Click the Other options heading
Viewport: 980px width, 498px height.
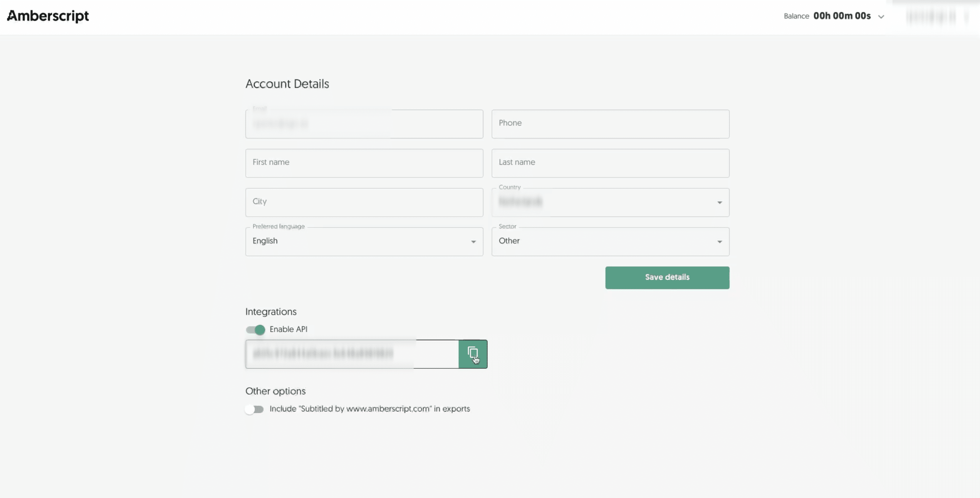(275, 391)
